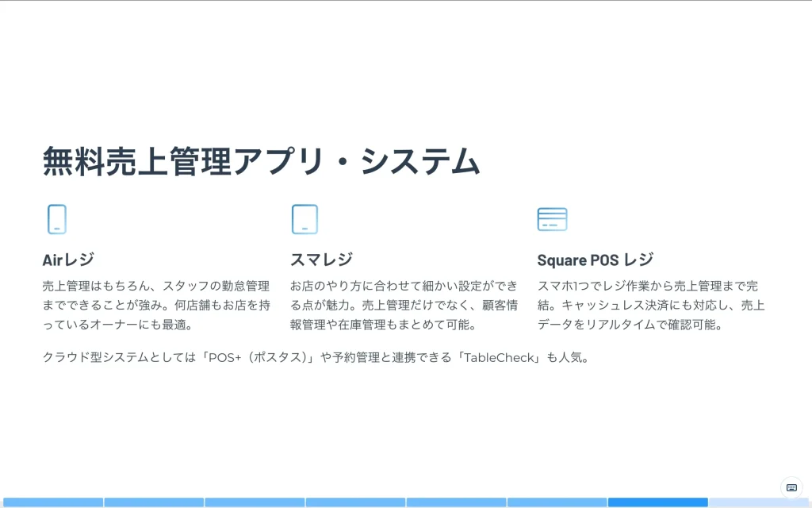Click the credit card icon above Square POS レジ
This screenshot has height=508, width=812.
click(x=552, y=219)
